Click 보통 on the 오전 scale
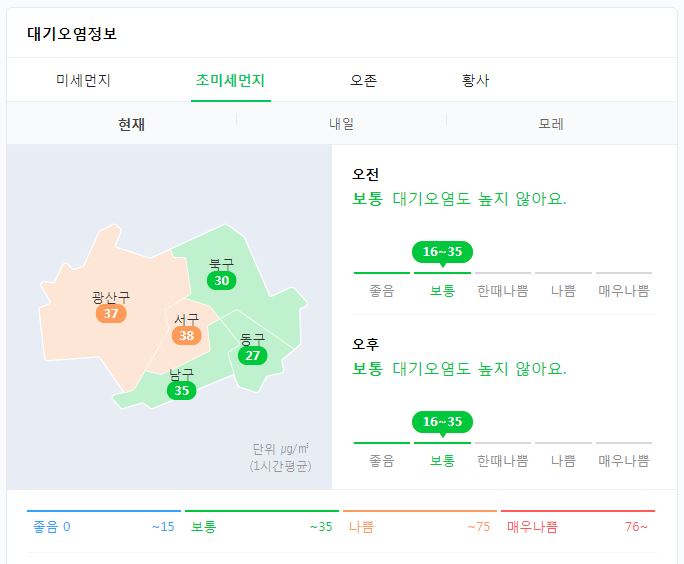 [442, 291]
